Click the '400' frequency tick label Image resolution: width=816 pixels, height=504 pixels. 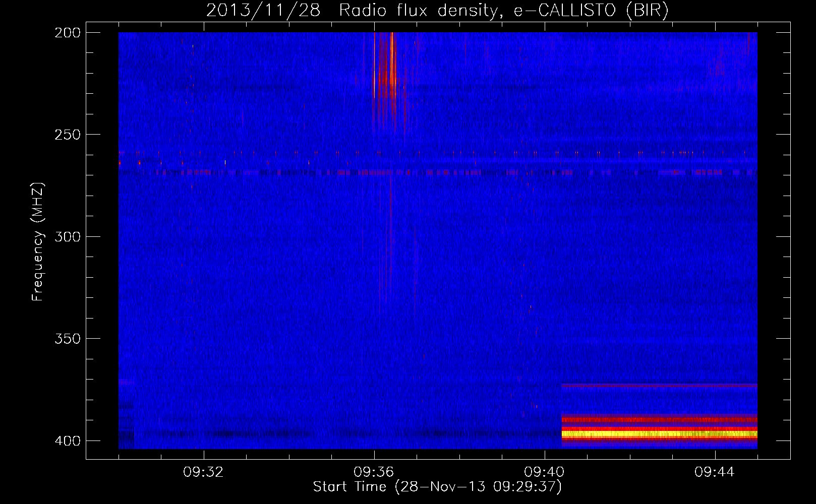coord(68,441)
